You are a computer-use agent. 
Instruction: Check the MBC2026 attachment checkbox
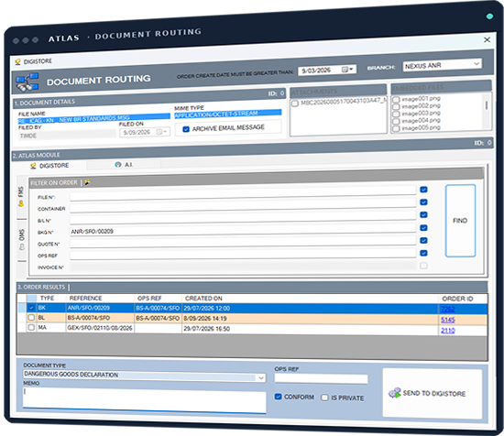(295, 104)
